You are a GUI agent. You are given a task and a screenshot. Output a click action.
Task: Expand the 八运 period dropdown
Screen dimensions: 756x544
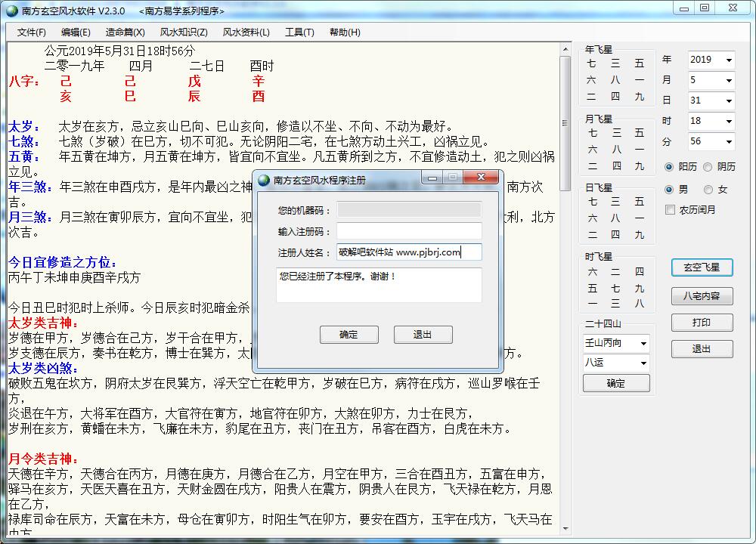point(643,363)
